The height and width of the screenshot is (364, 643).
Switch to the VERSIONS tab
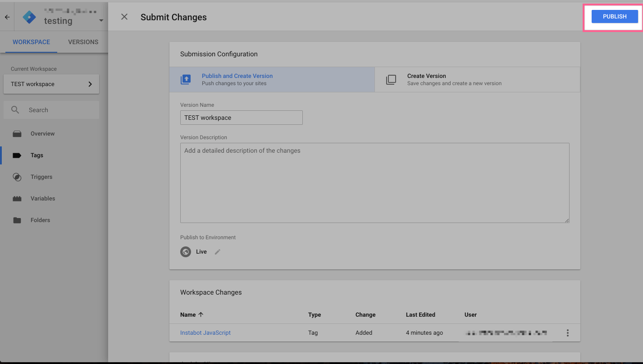click(83, 42)
